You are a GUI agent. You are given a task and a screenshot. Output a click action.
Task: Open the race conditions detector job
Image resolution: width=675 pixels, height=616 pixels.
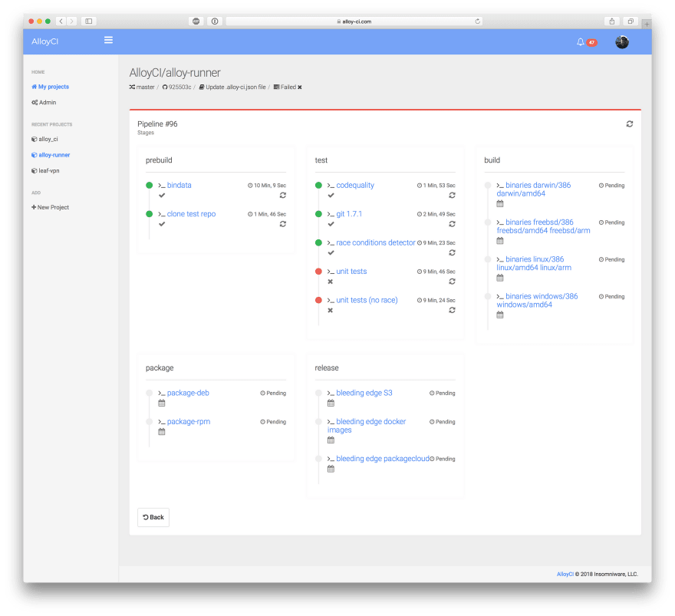pyautogui.click(x=375, y=242)
